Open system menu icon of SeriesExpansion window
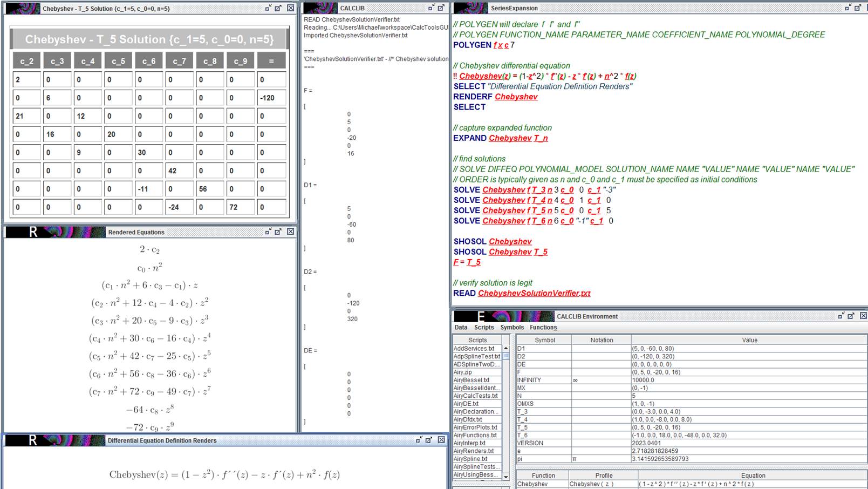This screenshot has width=868, height=489. [471, 8]
